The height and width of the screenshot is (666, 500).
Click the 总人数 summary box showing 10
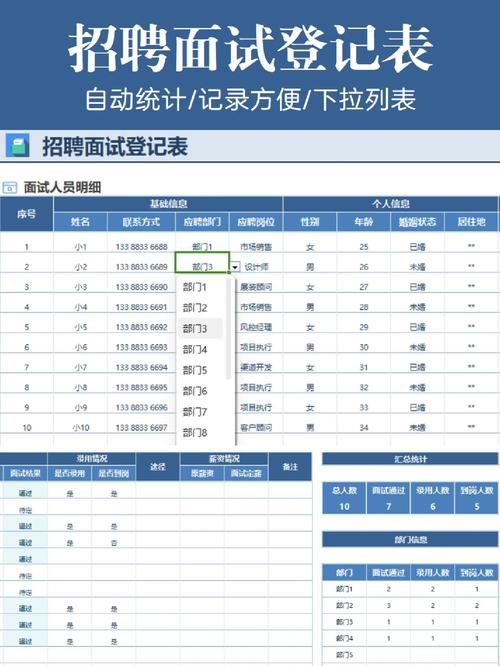click(344, 498)
